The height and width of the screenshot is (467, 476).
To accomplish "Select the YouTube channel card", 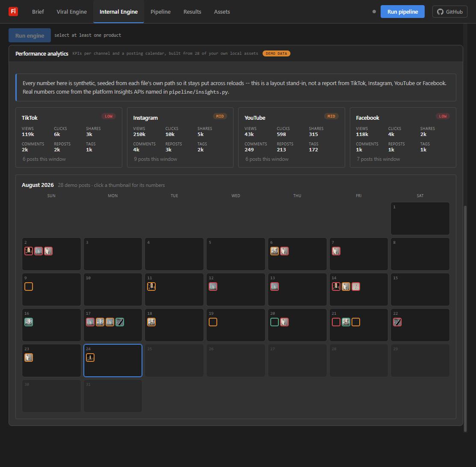I will point(291,137).
